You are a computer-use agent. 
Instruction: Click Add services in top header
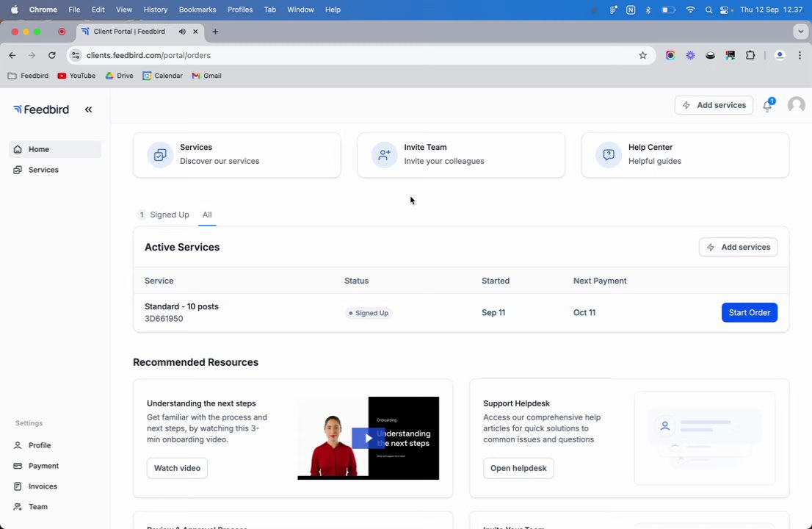point(714,105)
